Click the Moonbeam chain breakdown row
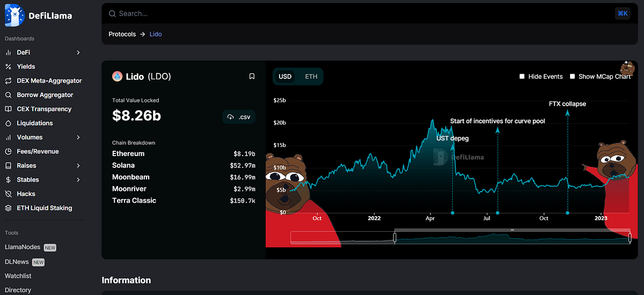This screenshot has height=295, width=644. [x=184, y=177]
